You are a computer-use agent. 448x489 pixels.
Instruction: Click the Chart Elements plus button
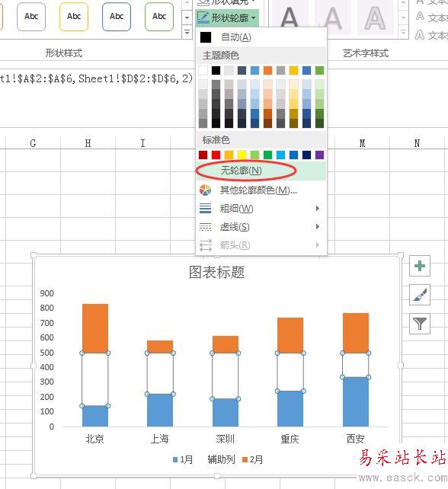coord(420,266)
